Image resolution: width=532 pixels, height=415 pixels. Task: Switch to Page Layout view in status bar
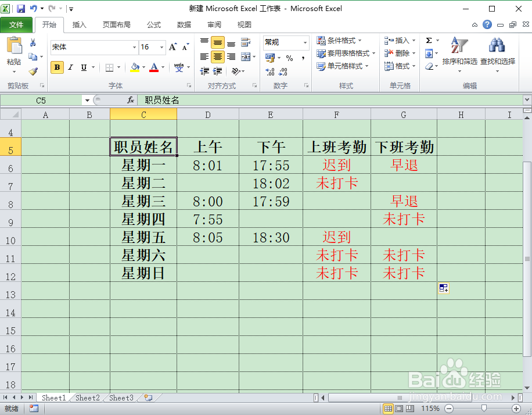click(x=399, y=409)
